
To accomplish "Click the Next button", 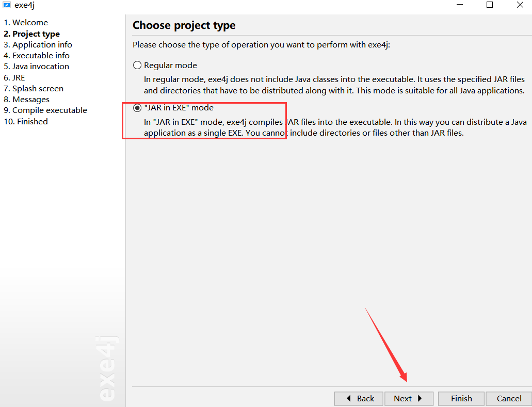I will [409, 398].
